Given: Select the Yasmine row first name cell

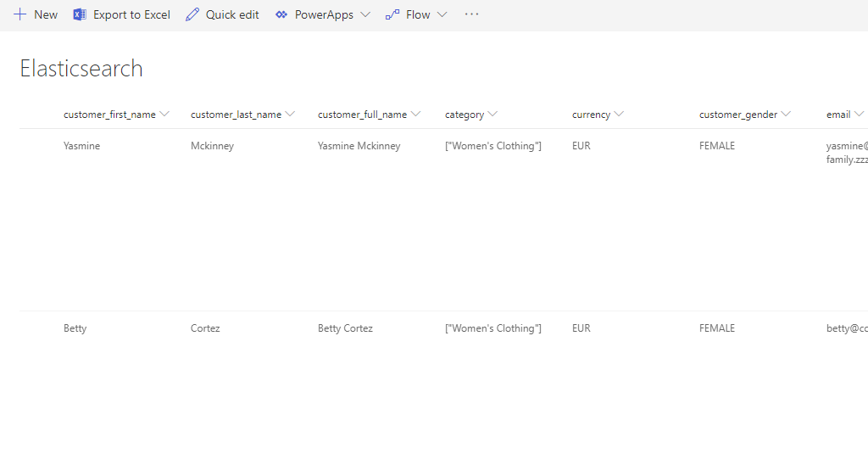Looking at the screenshot, I should (81, 146).
